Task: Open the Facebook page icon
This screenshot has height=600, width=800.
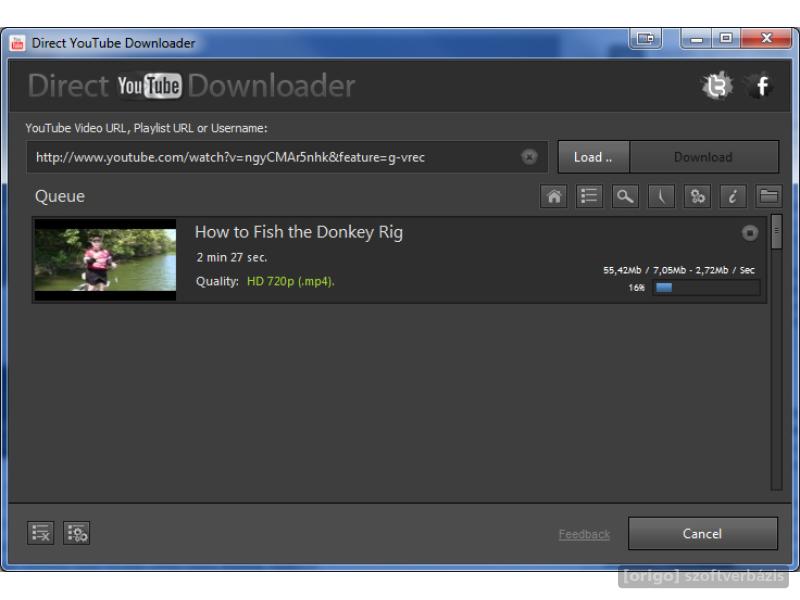Action: [x=760, y=86]
